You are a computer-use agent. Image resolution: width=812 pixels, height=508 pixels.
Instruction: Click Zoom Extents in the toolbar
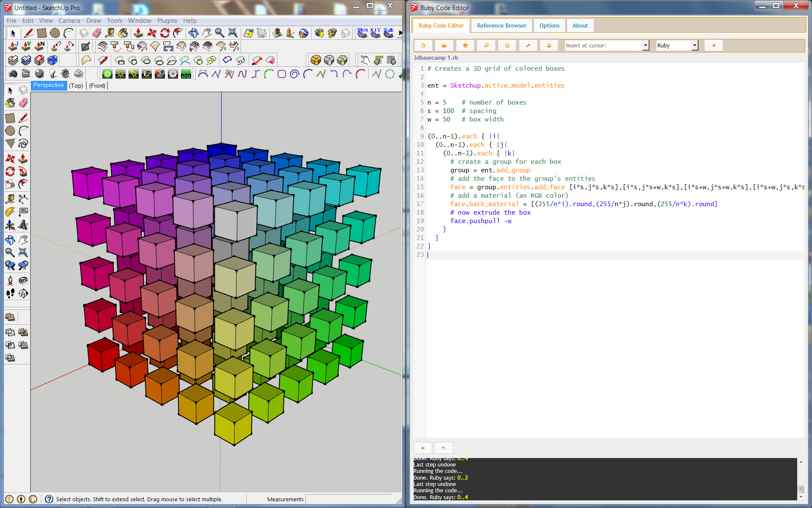[232, 33]
